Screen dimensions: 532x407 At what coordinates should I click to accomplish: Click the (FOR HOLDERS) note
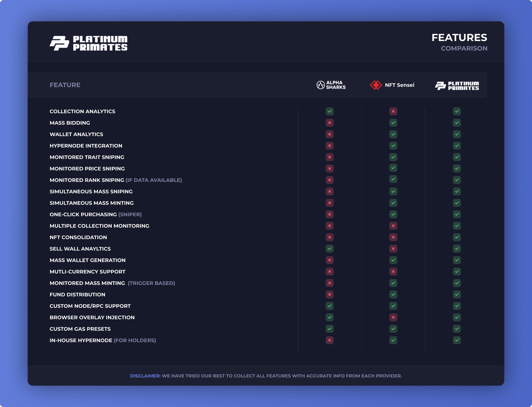click(135, 340)
